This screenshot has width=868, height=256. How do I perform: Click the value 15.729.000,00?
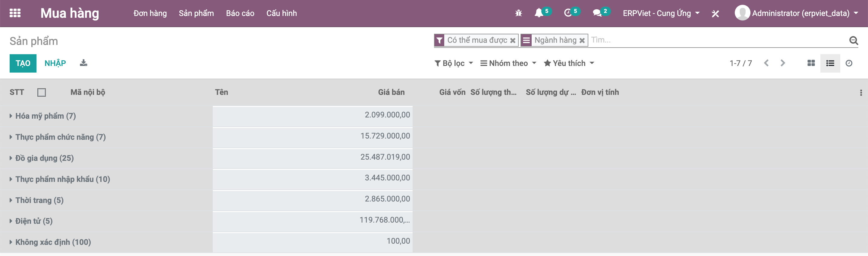coord(385,136)
